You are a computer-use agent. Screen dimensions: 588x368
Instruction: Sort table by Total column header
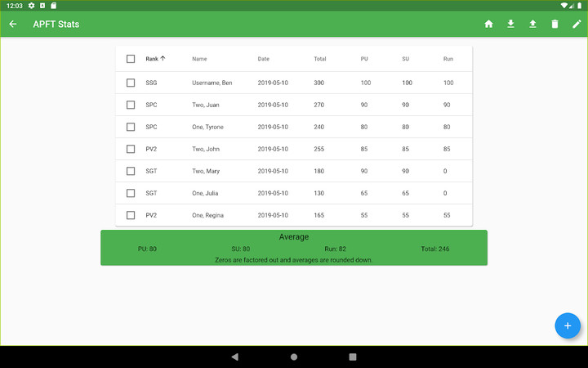(320, 59)
